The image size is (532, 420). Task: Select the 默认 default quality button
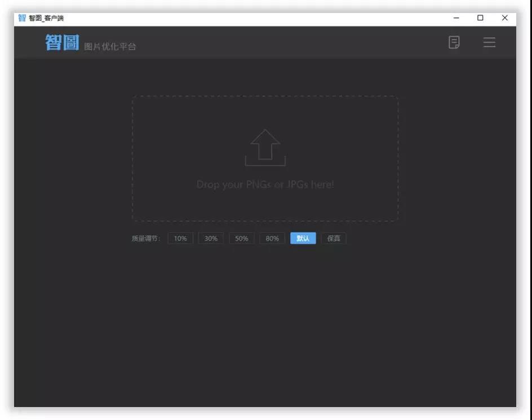pos(303,238)
